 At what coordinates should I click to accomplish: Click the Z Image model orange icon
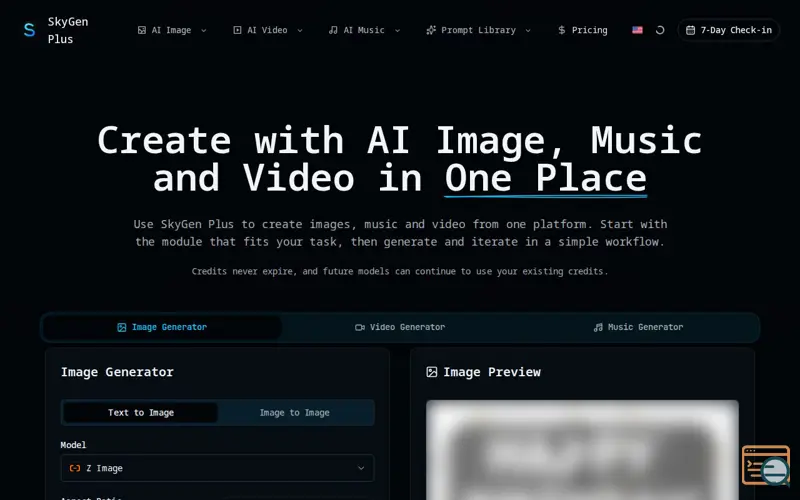(75, 468)
